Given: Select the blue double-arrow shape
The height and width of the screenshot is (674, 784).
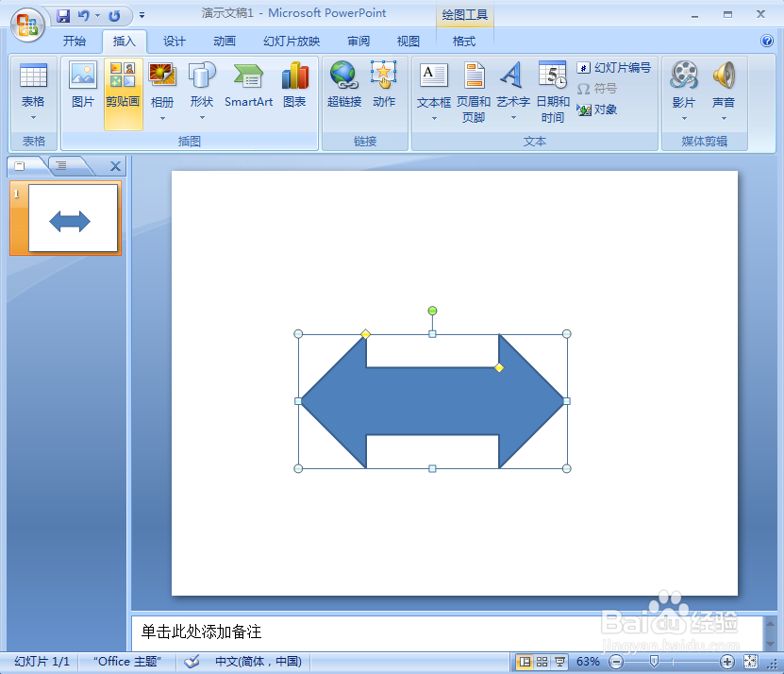Looking at the screenshot, I should (x=432, y=401).
